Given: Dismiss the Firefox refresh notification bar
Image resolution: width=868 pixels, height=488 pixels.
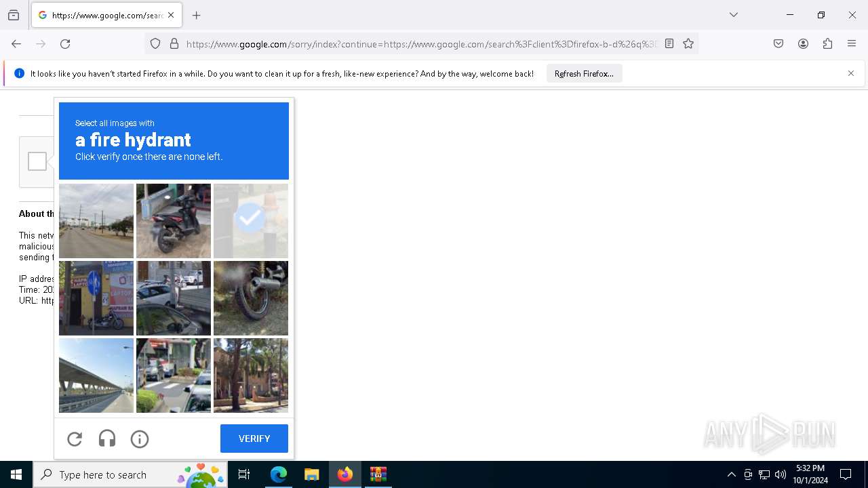Looking at the screenshot, I should (851, 73).
